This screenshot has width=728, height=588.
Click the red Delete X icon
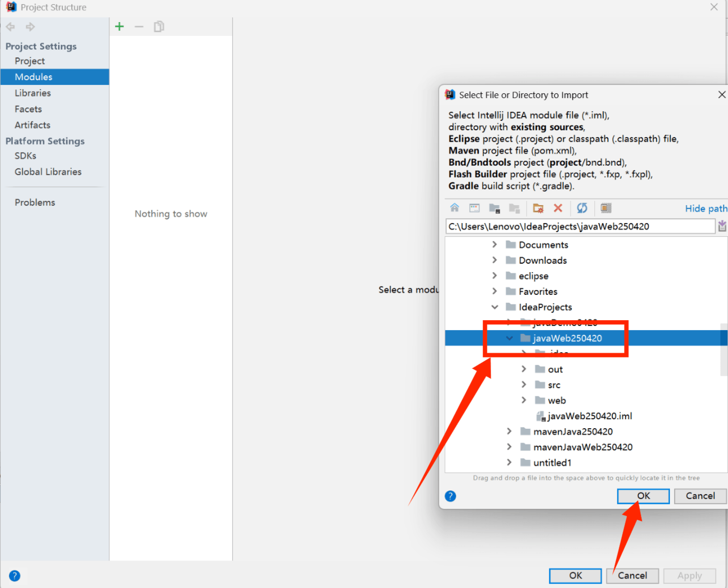[558, 208]
